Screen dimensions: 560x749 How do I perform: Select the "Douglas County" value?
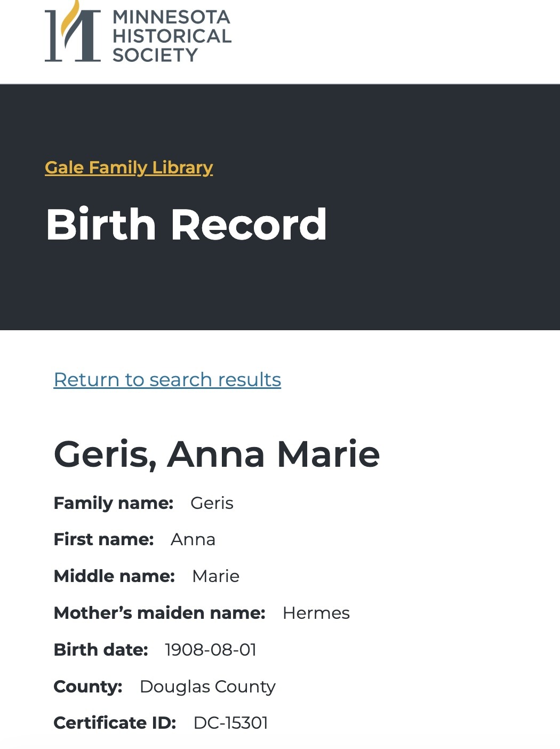[x=207, y=687]
